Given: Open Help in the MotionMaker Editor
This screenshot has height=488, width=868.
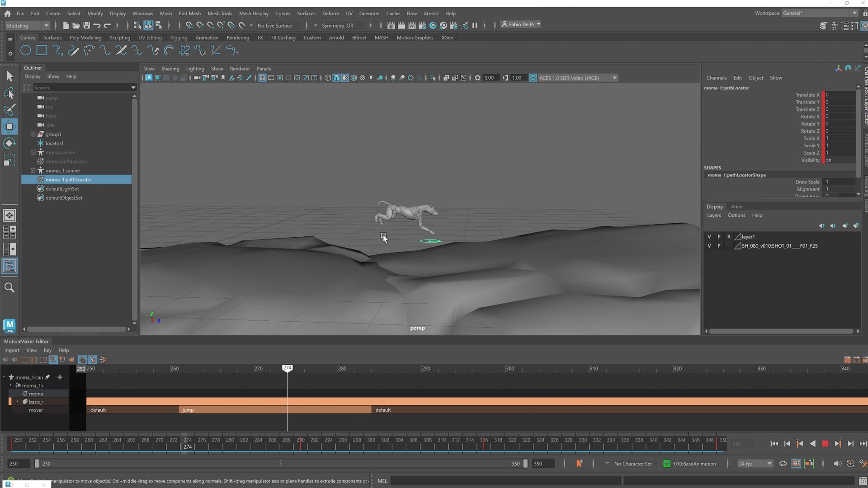Looking at the screenshot, I should tap(63, 350).
